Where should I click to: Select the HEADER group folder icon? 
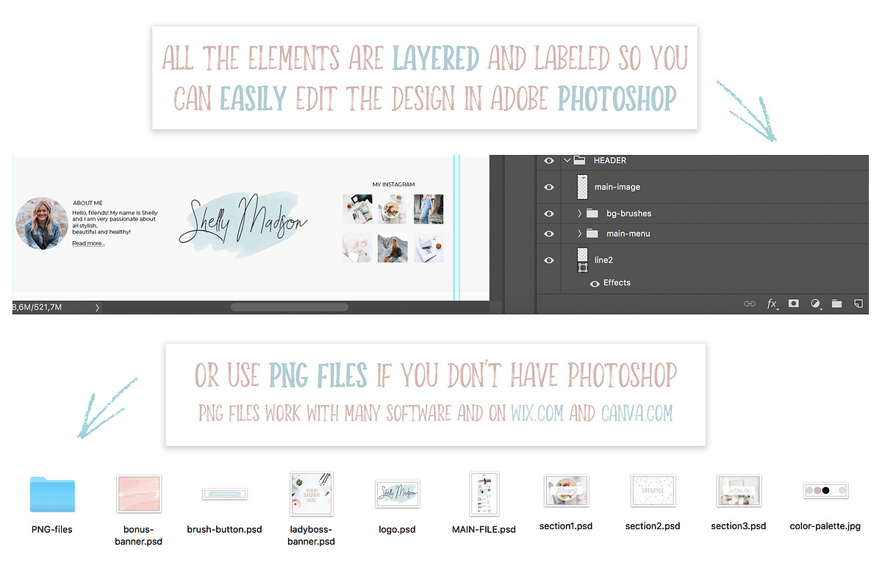579,160
